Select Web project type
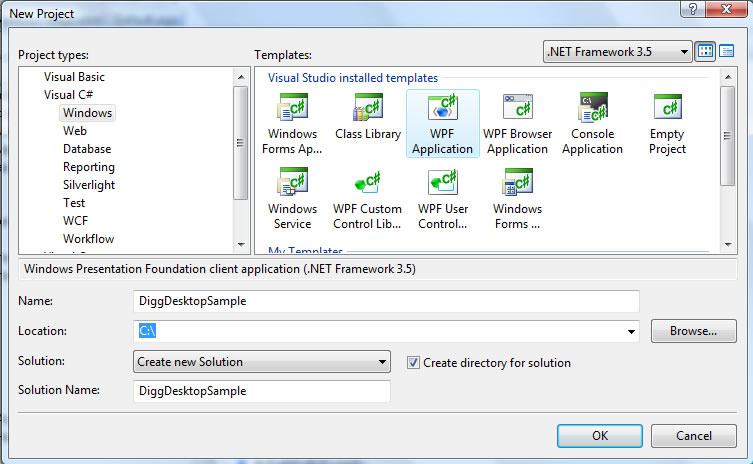 [75, 131]
